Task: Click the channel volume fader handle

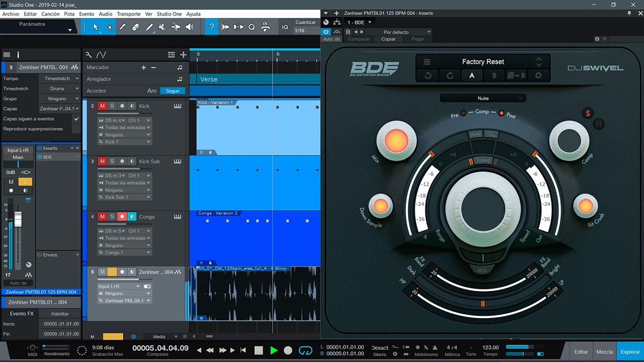Action: pos(18,218)
